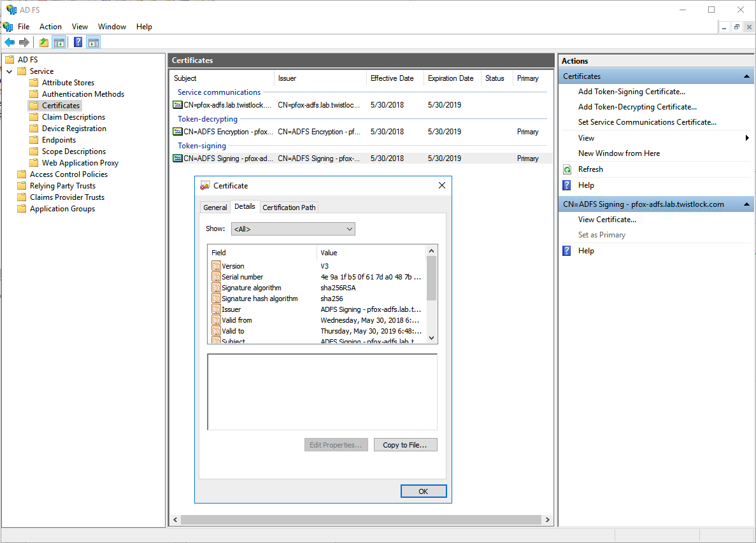756x543 pixels.
Task: Select Claims Provider Trusts tree item
Action: [x=67, y=197]
